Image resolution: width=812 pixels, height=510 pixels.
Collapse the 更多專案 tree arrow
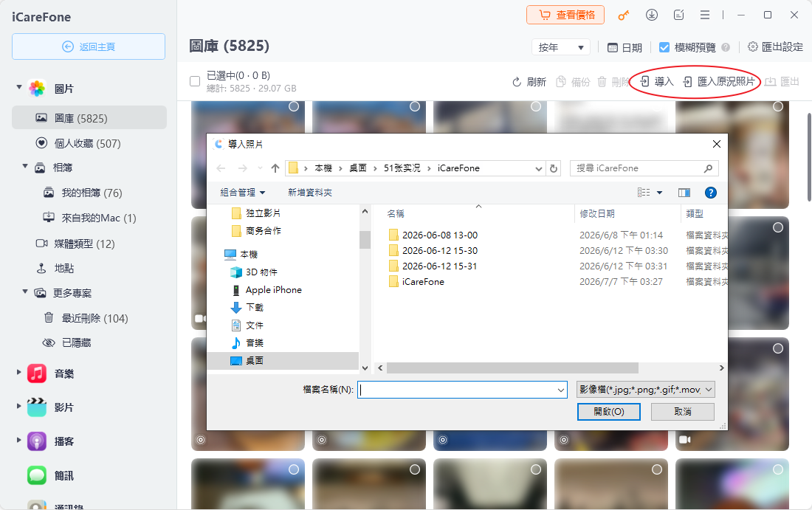point(25,292)
